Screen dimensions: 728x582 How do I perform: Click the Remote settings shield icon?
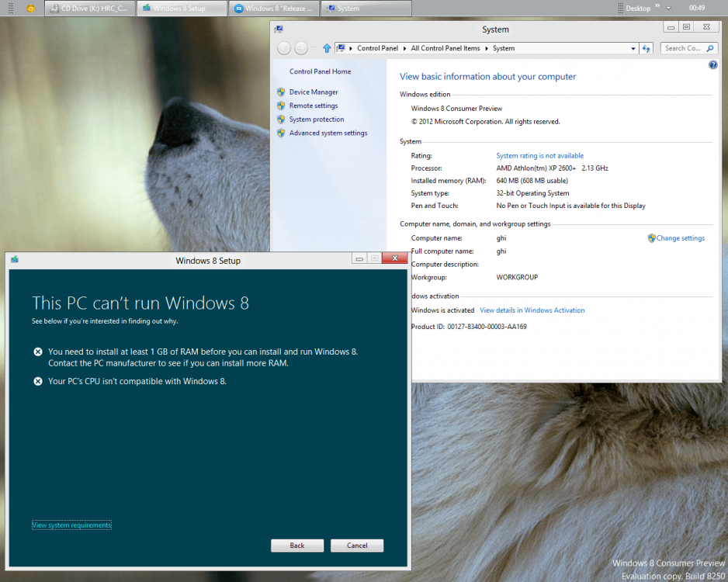(281, 106)
